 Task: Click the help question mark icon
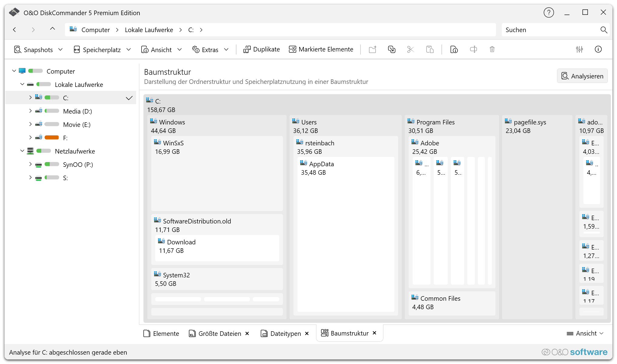click(x=548, y=13)
